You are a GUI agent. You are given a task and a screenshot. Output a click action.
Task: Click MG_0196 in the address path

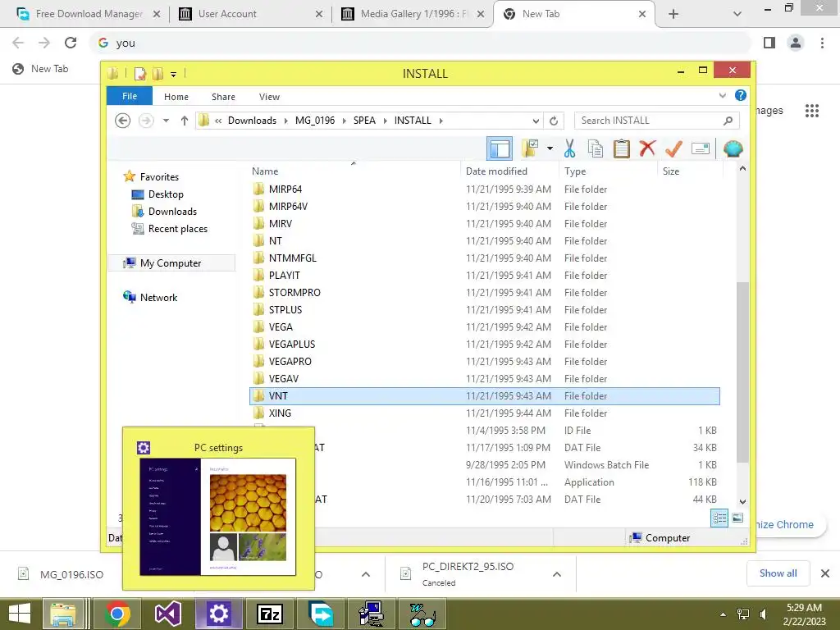(315, 121)
